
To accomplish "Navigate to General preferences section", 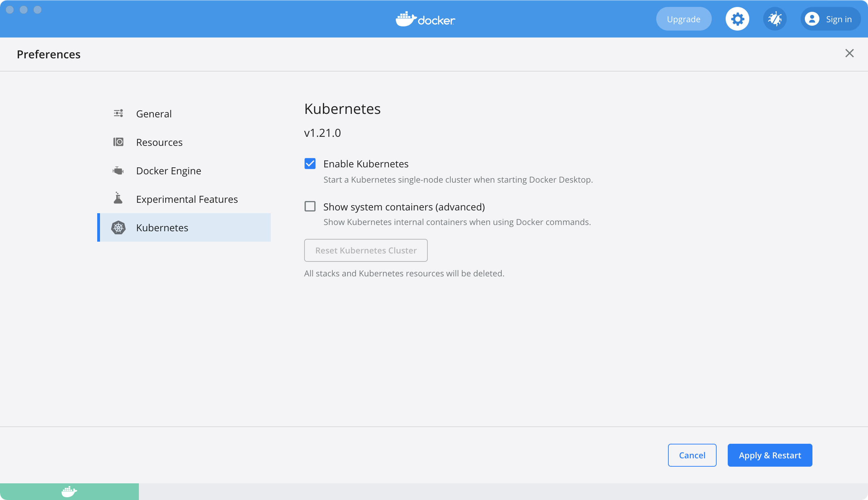I will [153, 113].
